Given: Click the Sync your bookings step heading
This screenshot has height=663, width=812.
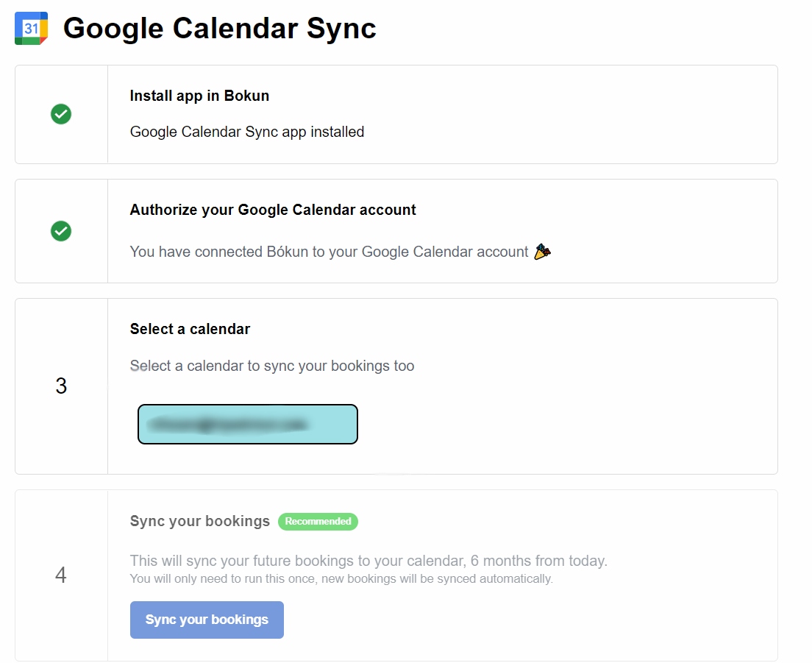Looking at the screenshot, I should coord(200,521).
